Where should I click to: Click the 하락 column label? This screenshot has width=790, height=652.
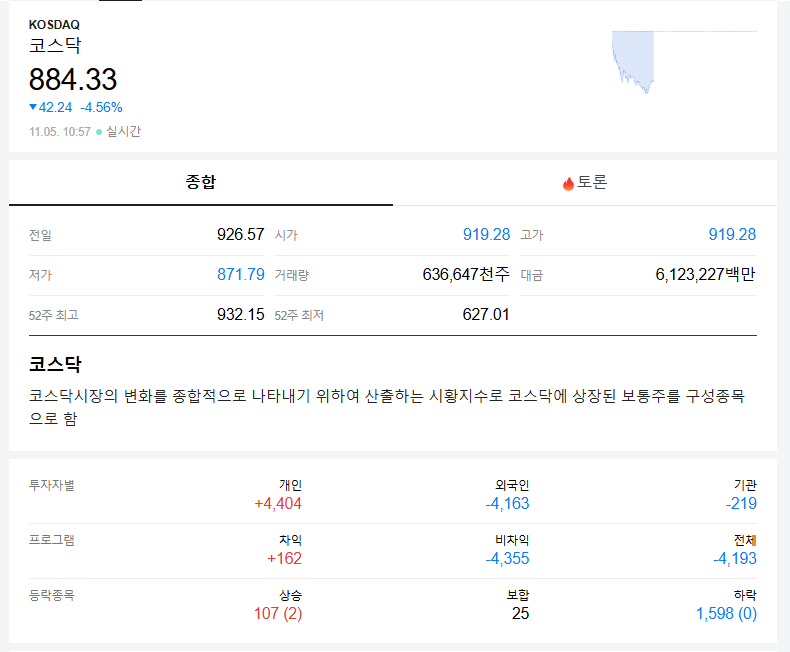pyautogui.click(x=746, y=595)
